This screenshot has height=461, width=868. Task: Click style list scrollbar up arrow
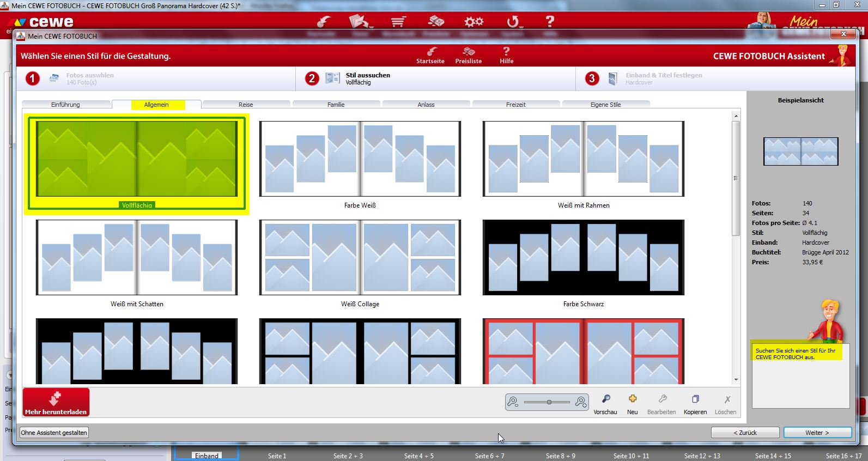(736, 116)
